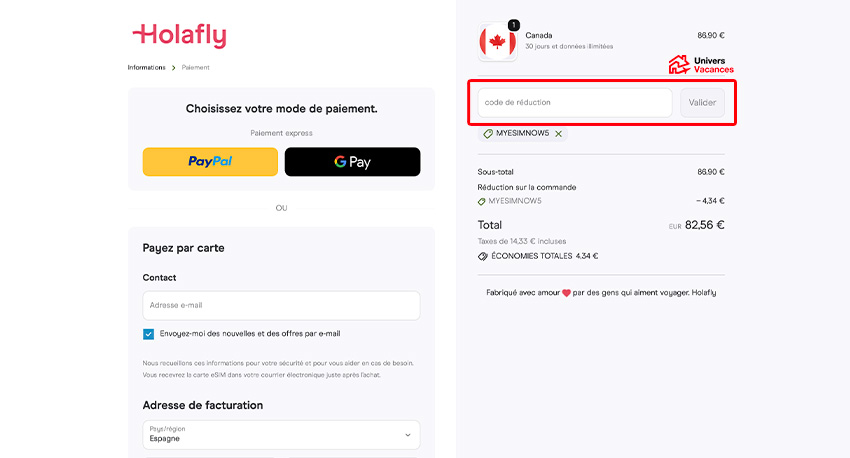This screenshot has height=458, width=850.
Task: Focus the code de réduction field
Action: (x=574, y=103)
